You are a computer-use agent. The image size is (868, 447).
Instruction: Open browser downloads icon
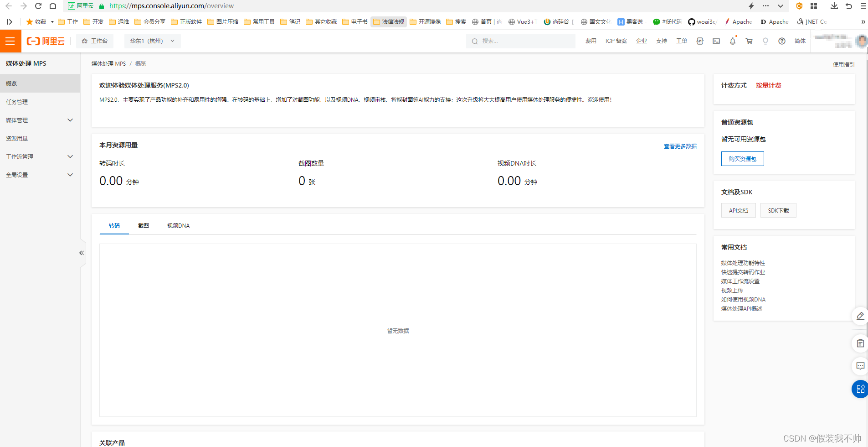click(834, 6)
